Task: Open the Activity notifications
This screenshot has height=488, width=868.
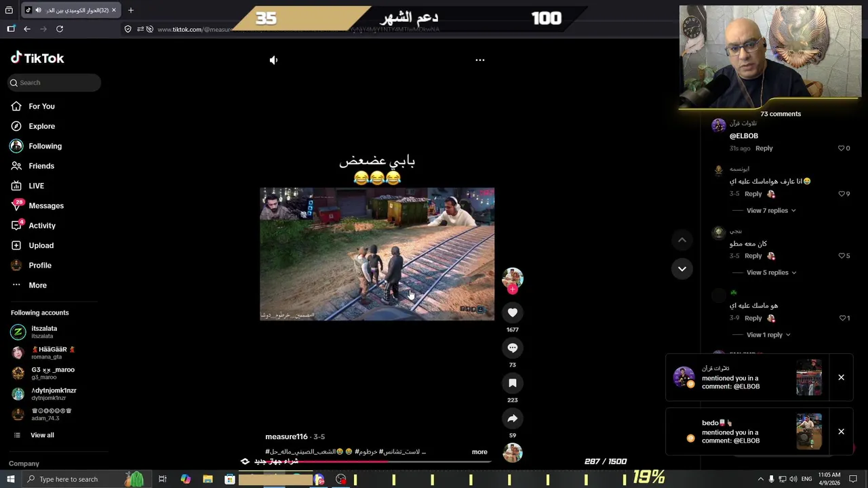Action: [x=41, y=226]
